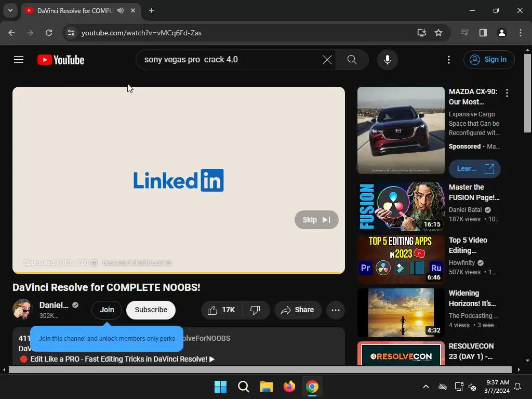The height and width of the screenshot is (399, 532).
Task: Open the taskbar clock and date
Action: [x=497, y=387]
